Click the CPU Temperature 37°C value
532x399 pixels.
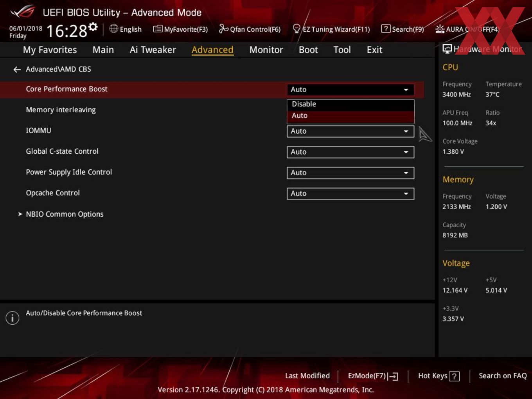492,95
